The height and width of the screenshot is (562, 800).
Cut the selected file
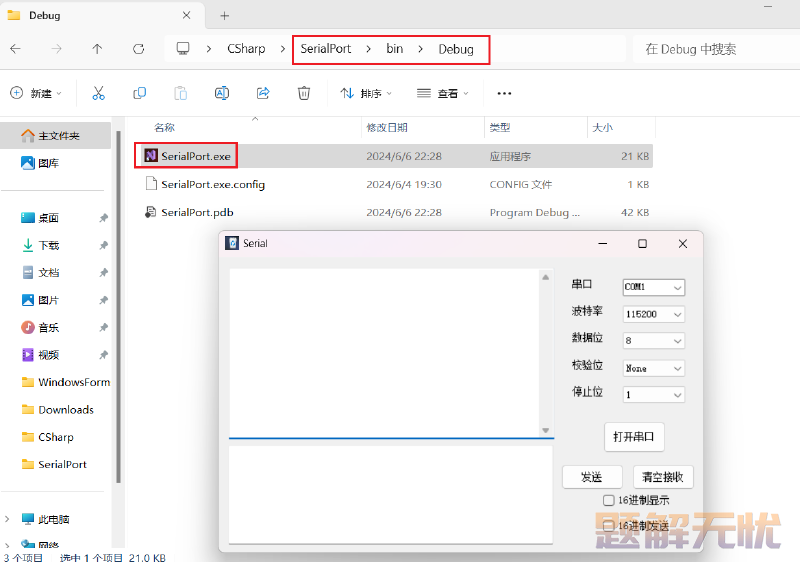[98, 93]
